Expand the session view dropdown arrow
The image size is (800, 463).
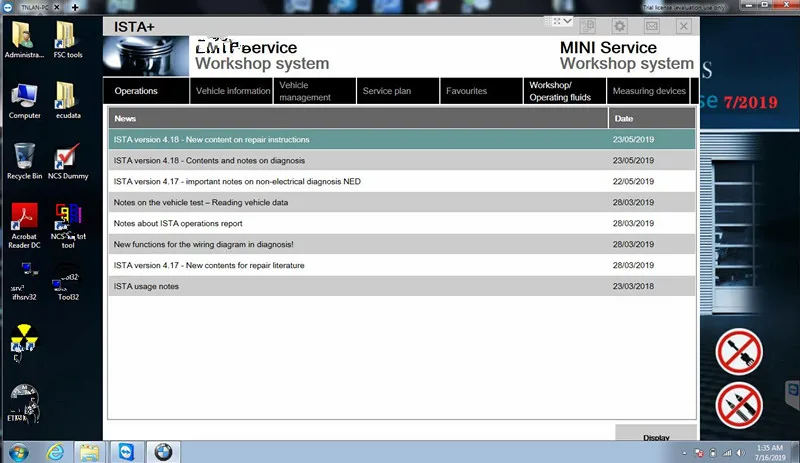click(x=567, y=21)
